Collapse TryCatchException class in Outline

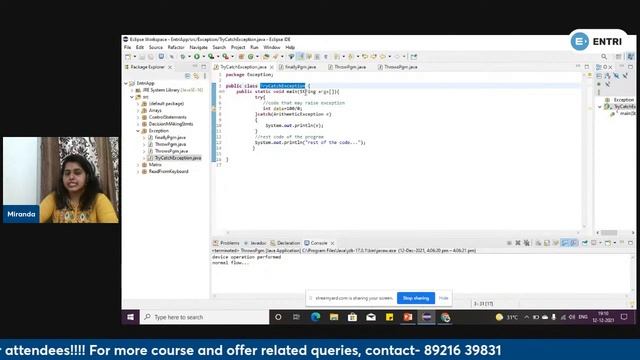point(600,107)
